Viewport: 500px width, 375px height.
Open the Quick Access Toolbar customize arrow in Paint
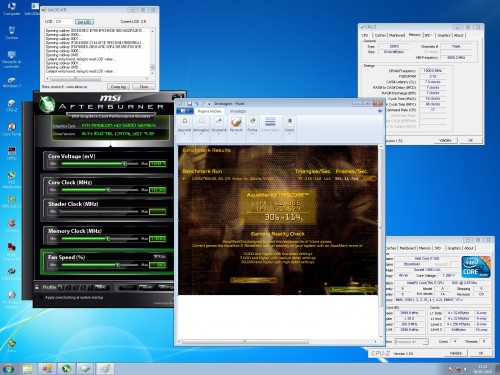[209, 104]
